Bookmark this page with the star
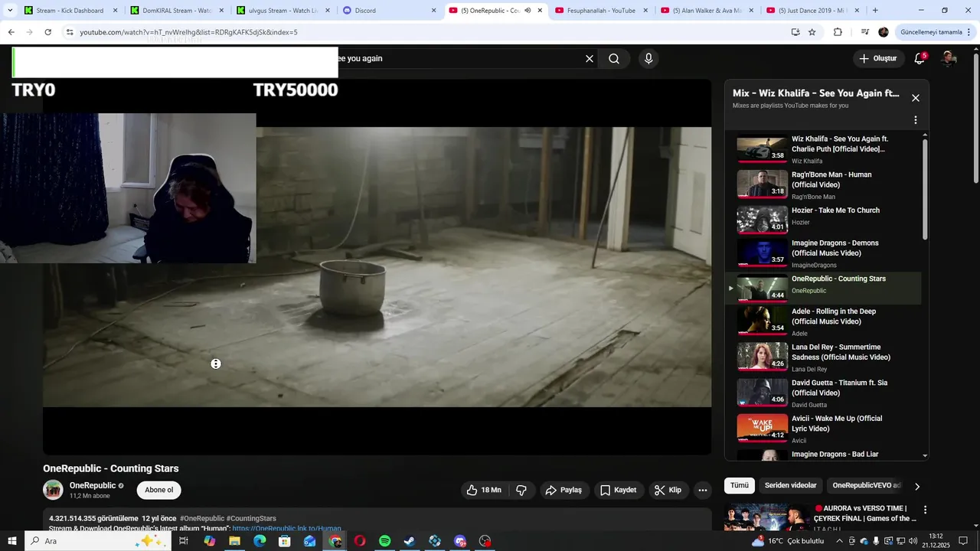980x551 pixels. click(812, 32)
